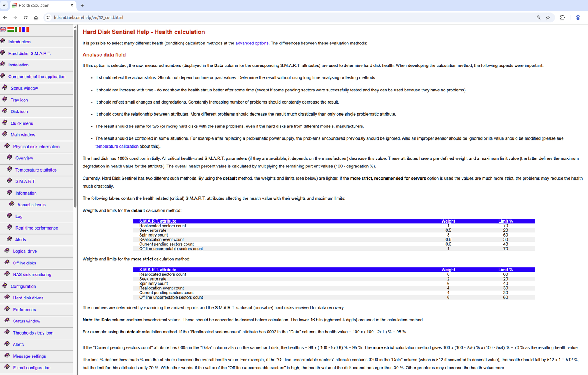Open the NAS disk monitoring topic
The height and width of the screenshot is (375, 588).
pos(32,275)
